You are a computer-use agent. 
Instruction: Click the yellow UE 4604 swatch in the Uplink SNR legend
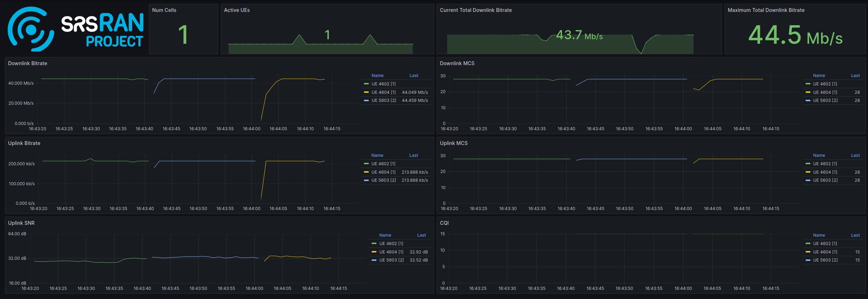coord(374,252)
